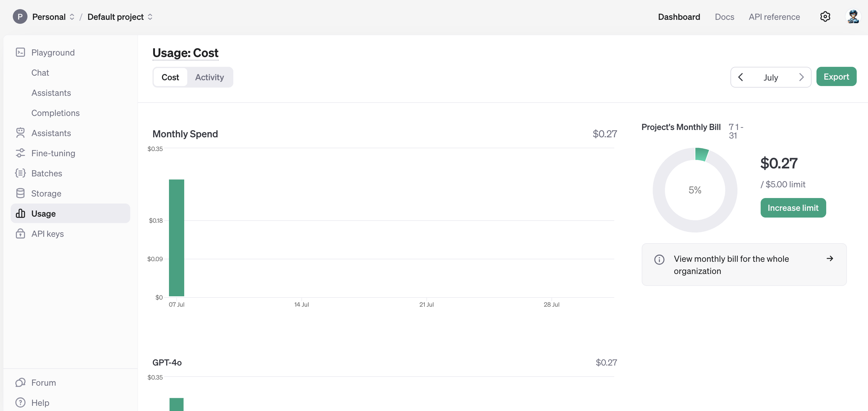The image size is (868, 411).
Task: Click the Export button
Action: [836, 77]
